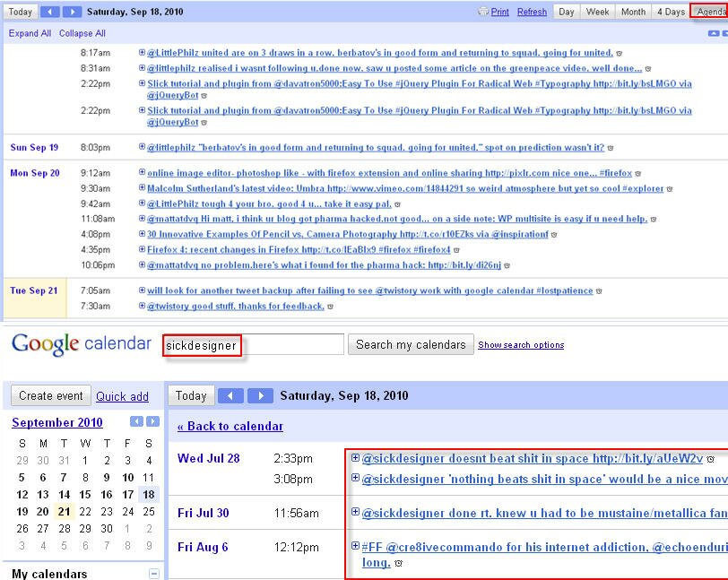Click reminder icon after '@twistory good stuff' event

coord(330,307)
